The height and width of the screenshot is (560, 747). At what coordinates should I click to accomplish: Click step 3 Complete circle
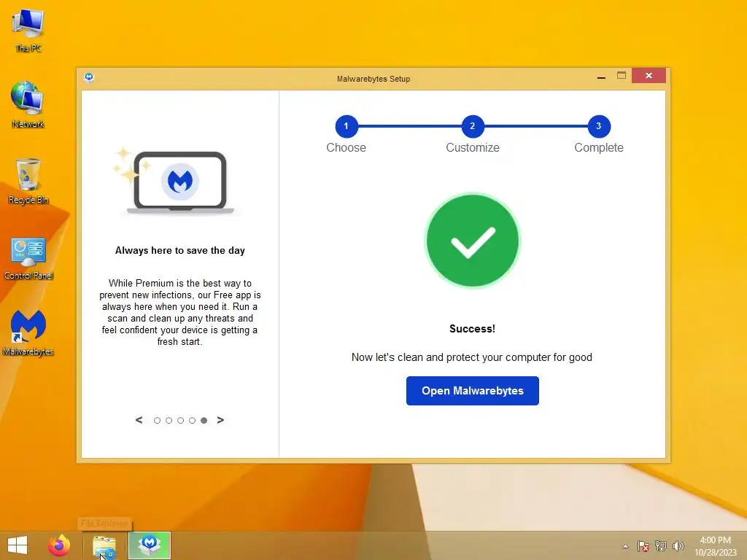click(599, 126)
